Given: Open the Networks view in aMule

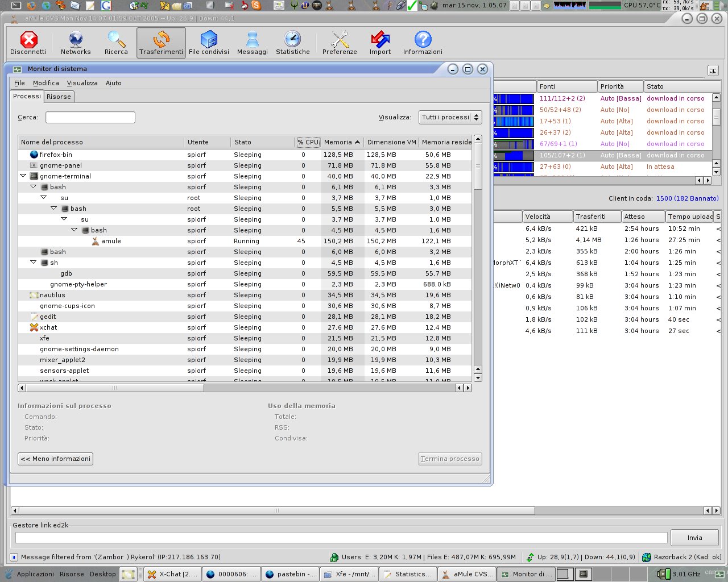Looking at the screenshot, I should pos(76,43).
